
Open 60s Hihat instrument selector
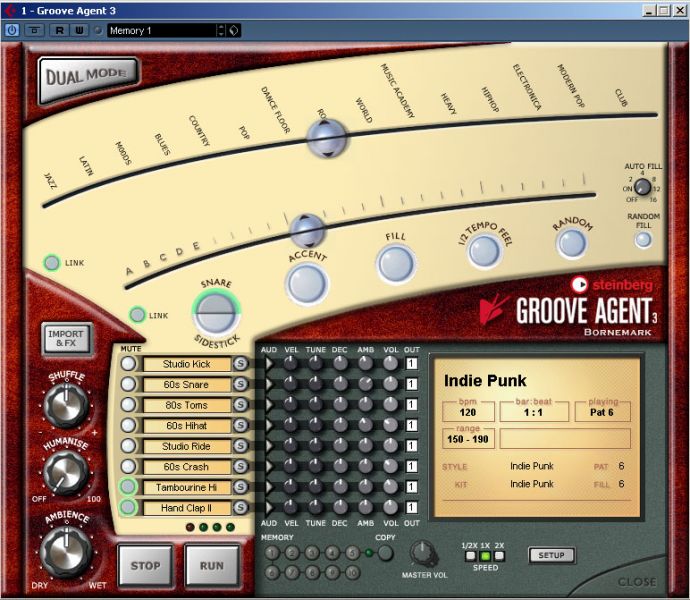(x=187, y=426)
